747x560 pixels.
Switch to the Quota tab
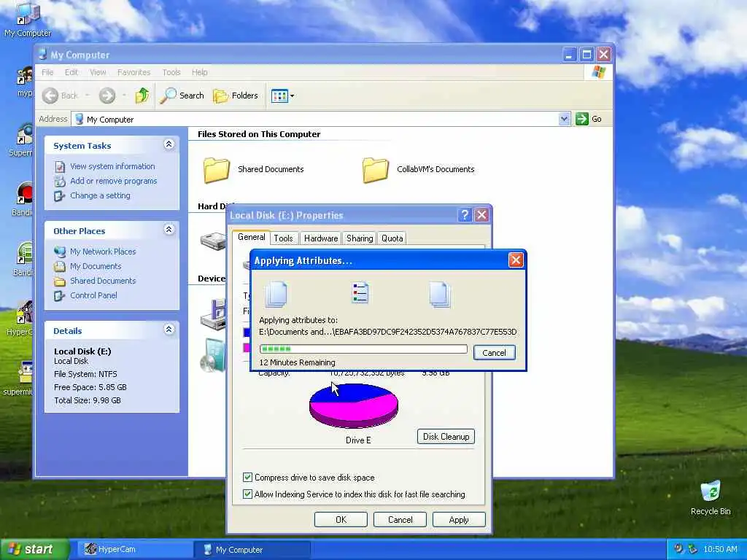[392, 238]
